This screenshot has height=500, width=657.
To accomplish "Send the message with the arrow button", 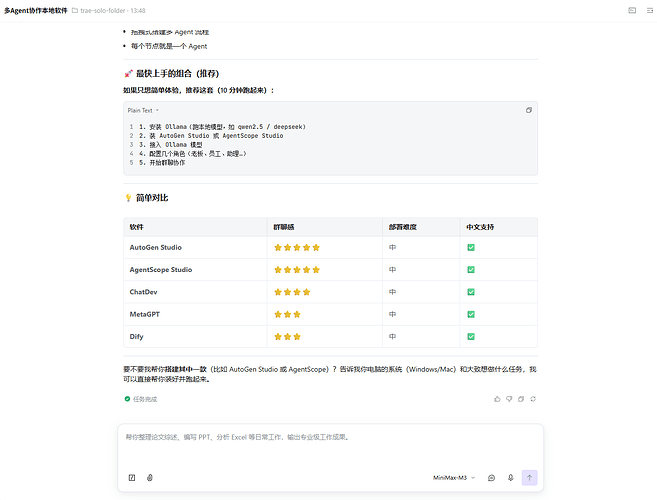I will [x=530, y=478].
